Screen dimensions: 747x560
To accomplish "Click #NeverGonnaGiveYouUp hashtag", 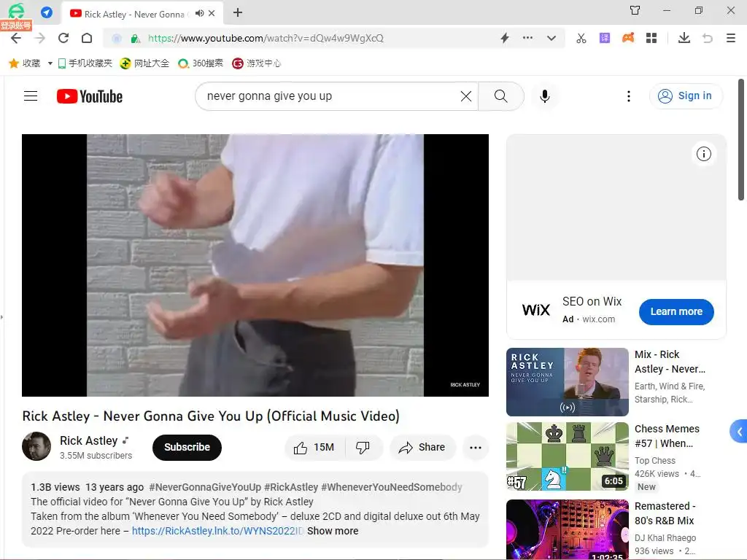I will click(205, 487).
